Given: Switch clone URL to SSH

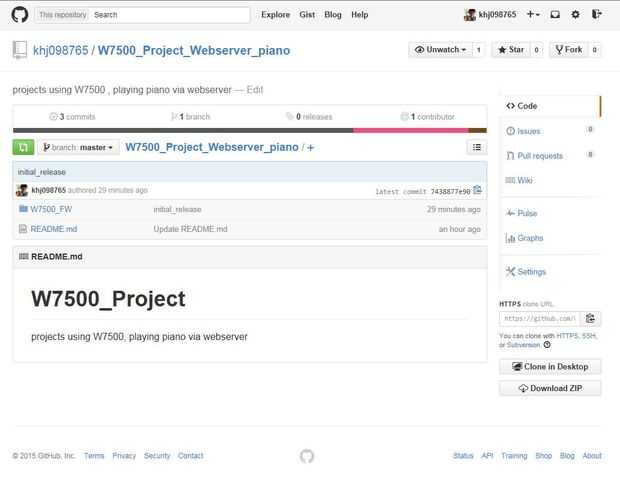Looking at the screenshot, I should (x=589, y=336).
